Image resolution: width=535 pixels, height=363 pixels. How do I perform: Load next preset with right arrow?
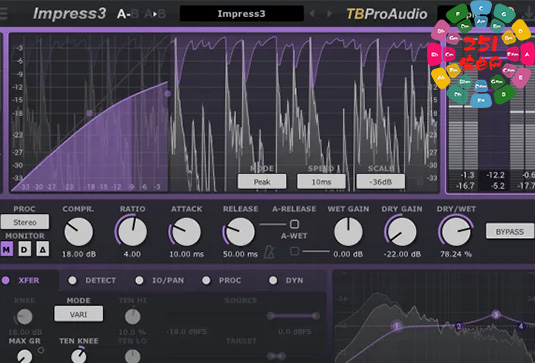click(x=330, y=14)
